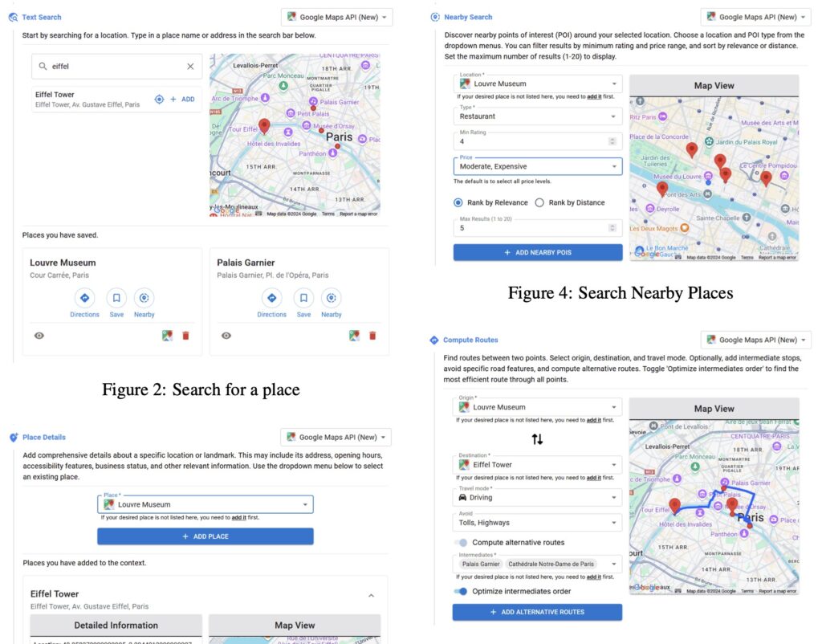Click the Nearby Search section icon
822x644 pixels.
435,18
